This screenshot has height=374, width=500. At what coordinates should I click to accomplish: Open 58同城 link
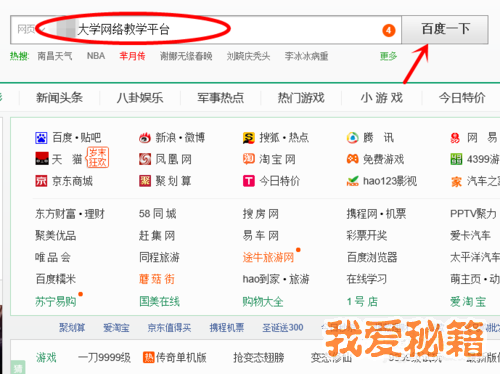coord(157,214)
